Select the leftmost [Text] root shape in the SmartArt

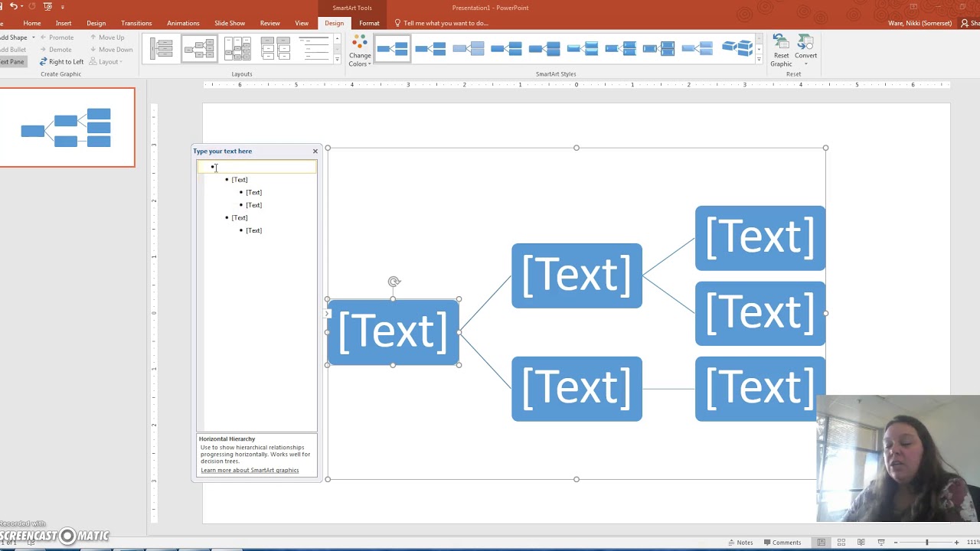coord(393,332)
